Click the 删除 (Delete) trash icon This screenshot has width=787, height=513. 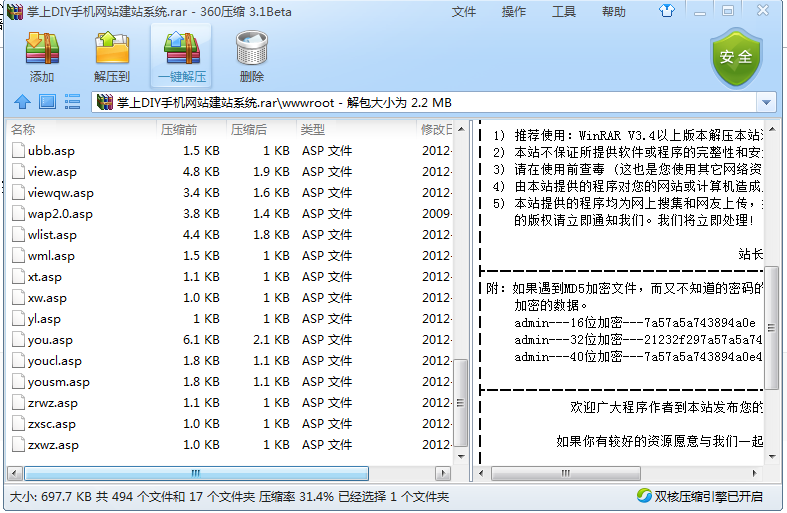tap(251, 48)
